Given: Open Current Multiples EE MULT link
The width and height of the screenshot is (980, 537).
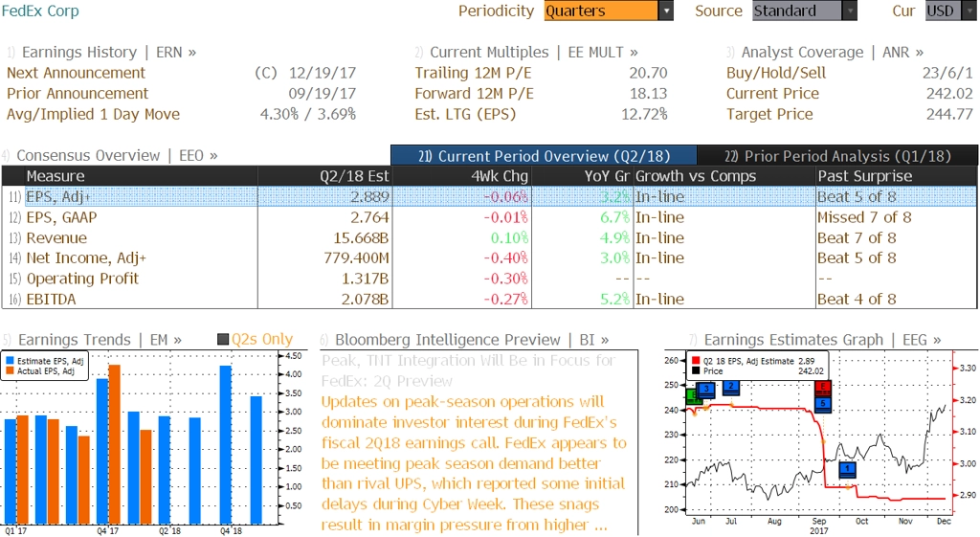Looking at the screenshot, I should tap(534, 52).
